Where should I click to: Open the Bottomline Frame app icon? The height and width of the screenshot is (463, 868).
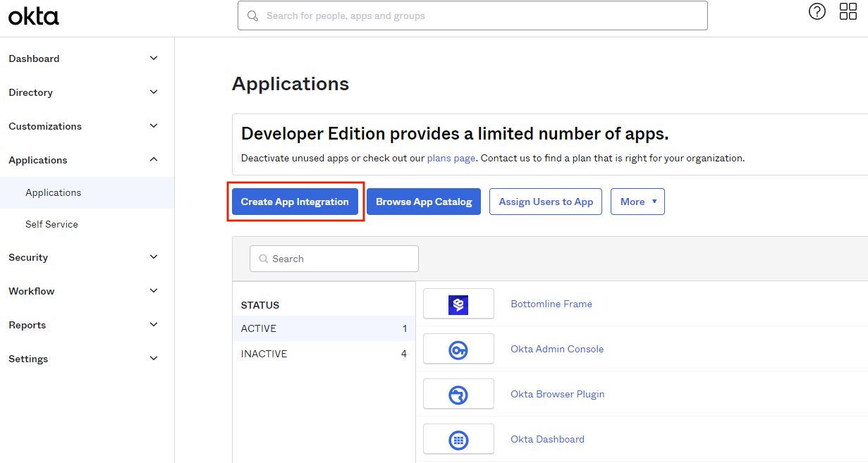click(x=458, y=304)
